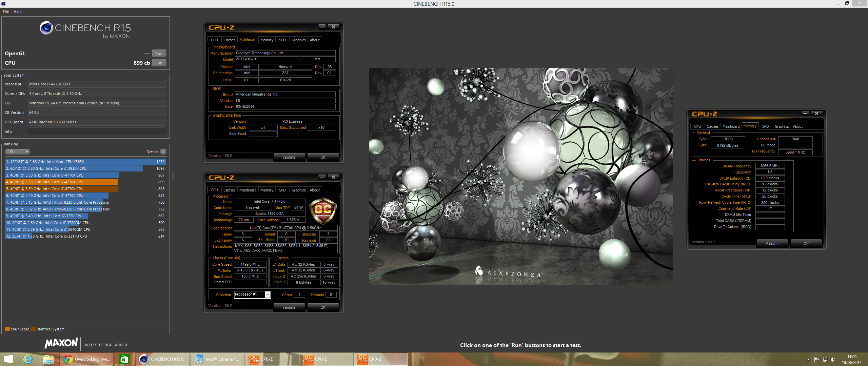868x366 pixels.
Task: Open the CPU ranking type dropdown
Action: (17, 152)
